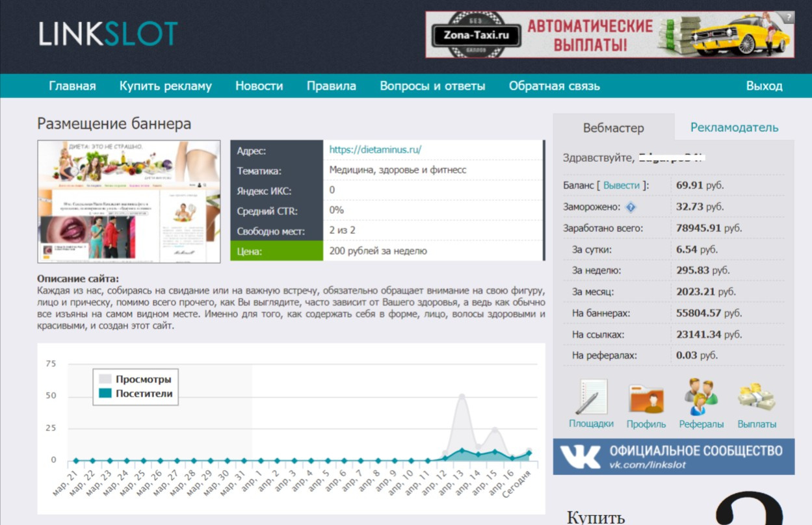The height and width of the screenshot is (525, 812).
Task: Click the Размещение баннера heading
Action: (114, 123)
